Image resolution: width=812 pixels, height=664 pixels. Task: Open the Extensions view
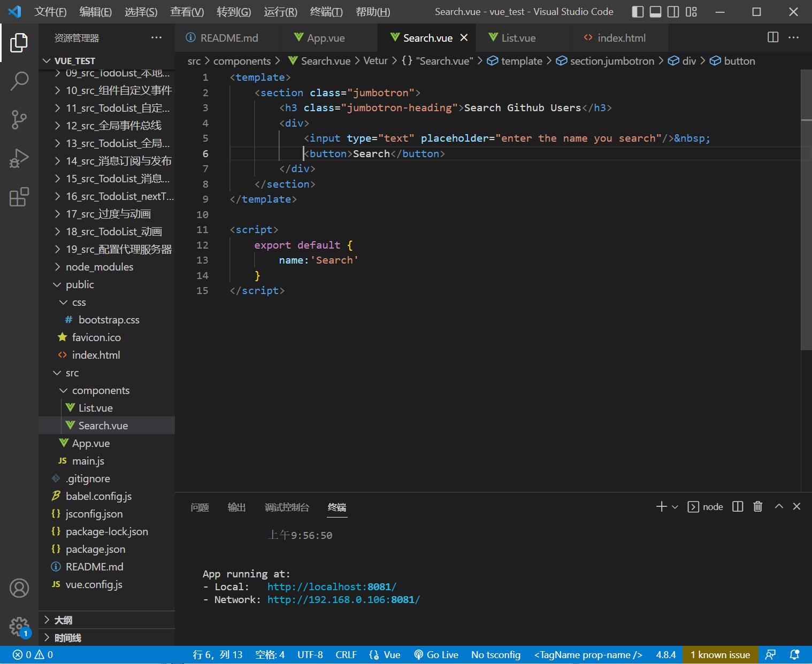(x=19, y=197)
